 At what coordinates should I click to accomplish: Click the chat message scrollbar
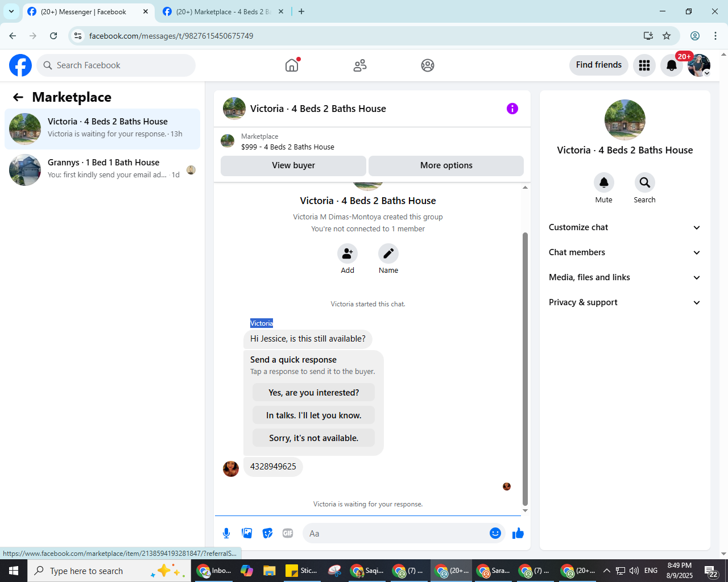[525, 369]
